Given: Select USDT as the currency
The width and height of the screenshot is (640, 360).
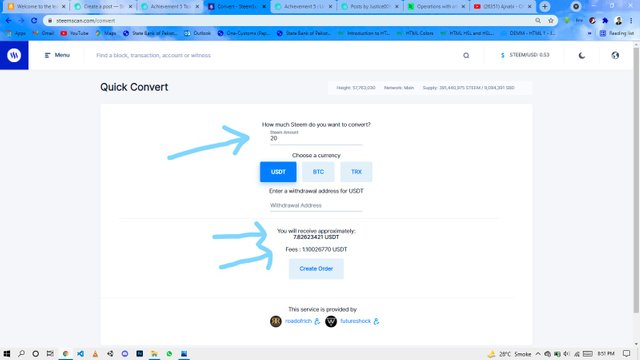Looking at the screenshot, I should click(278, 172).
